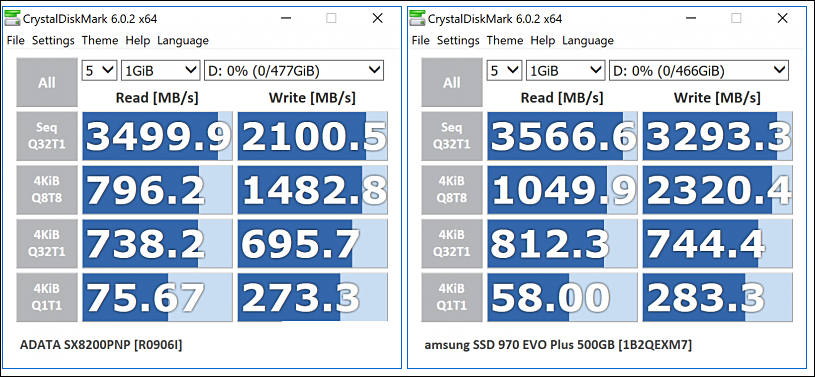Click the 812.3 read result
This screenshot has height=377, width=815.
[x=562, y=243]
